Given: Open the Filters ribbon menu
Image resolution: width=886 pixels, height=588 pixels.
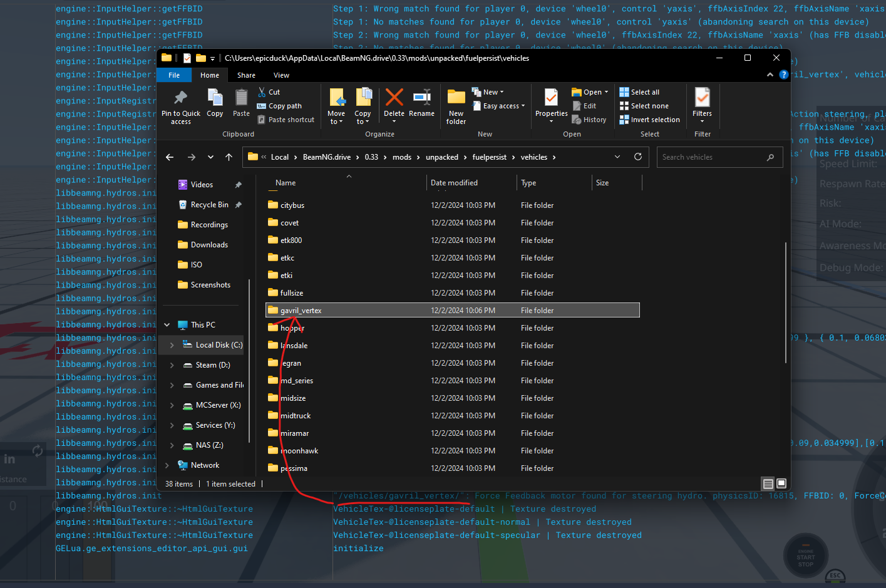Looking at the screenshot, I should pyautogui.click(x=702, y=105).
